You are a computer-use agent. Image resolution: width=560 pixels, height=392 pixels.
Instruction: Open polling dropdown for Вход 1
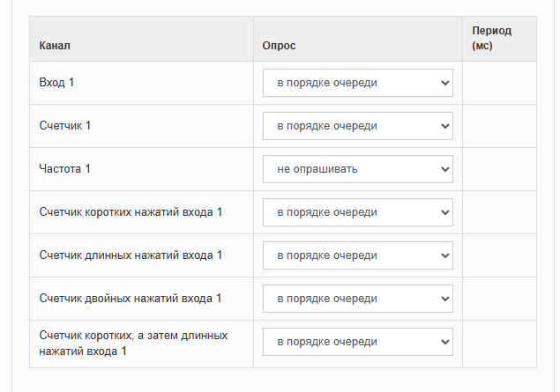click(x=357, y=83)
